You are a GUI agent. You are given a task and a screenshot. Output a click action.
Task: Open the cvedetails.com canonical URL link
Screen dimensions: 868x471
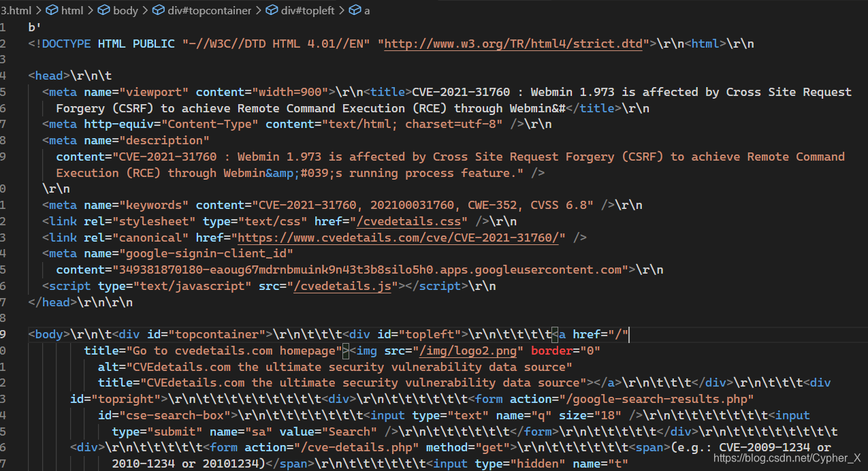[x=399, y=238]
